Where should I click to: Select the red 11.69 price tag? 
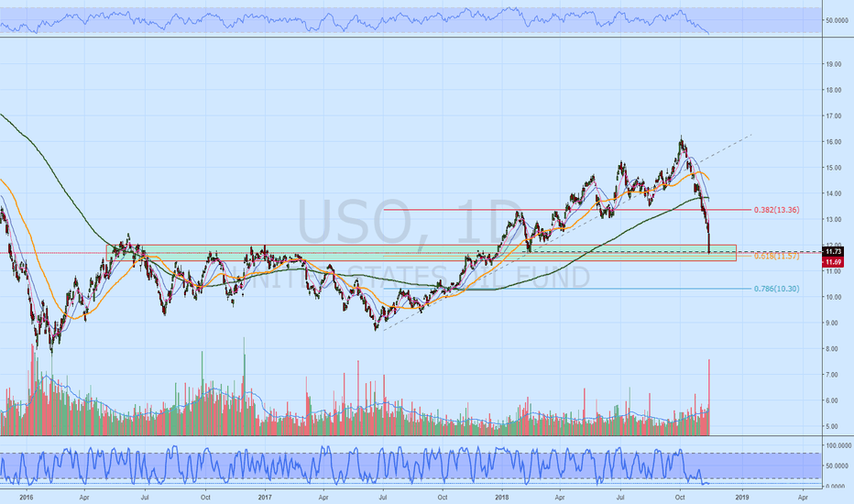tap(833, 262)
